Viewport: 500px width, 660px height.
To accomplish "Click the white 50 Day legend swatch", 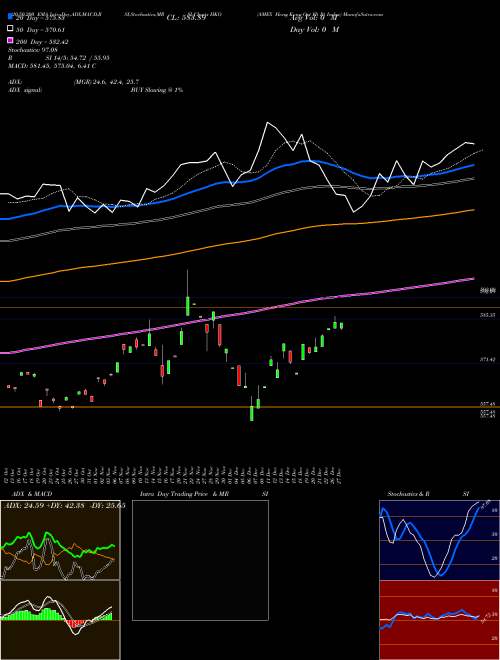I will point(10,29).
